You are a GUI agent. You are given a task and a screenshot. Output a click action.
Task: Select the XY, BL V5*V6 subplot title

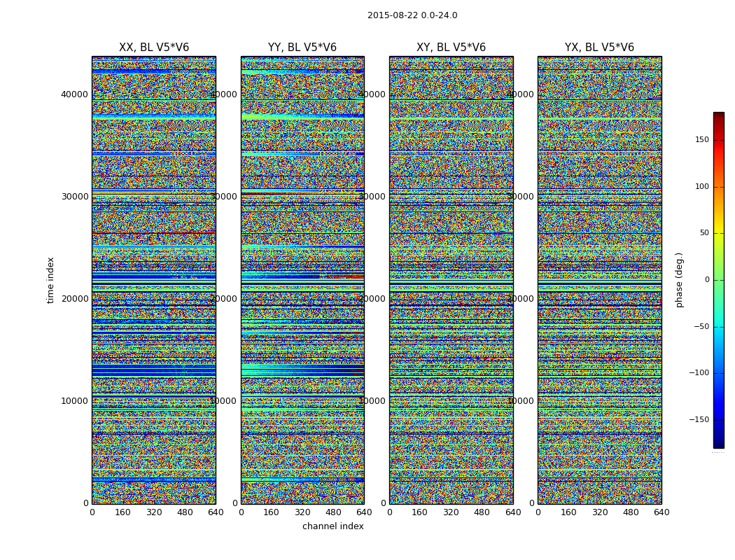pos(451,48)
